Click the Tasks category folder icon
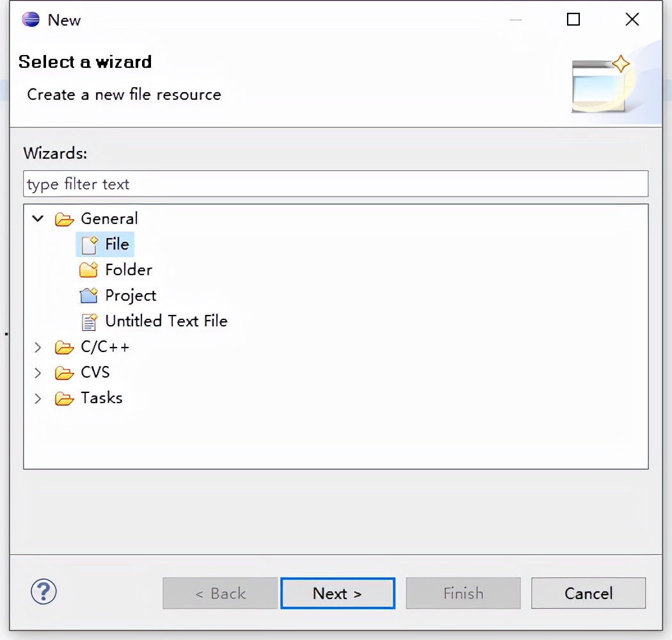Viewport: 672px width, 640px height. click(64, 399)
